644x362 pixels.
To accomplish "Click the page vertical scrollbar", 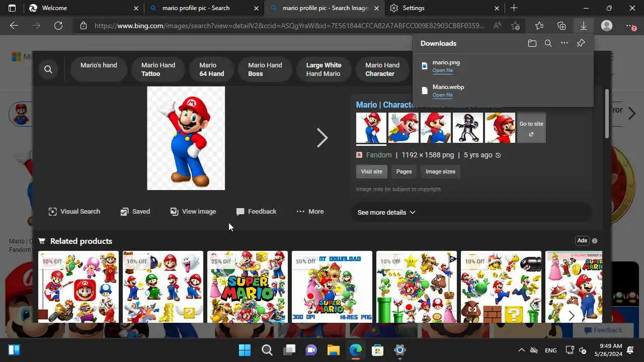I will pyautogui.click(x=607, y=113).
